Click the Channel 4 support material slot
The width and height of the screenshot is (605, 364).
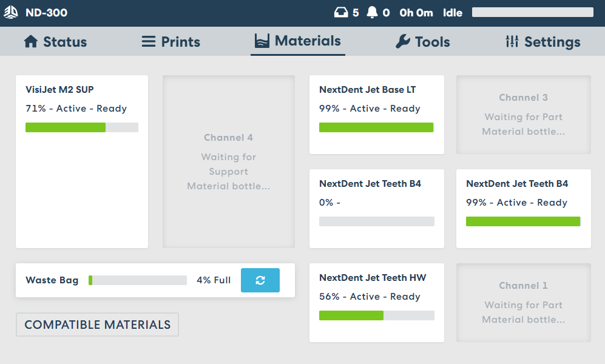tap(229, 161)
